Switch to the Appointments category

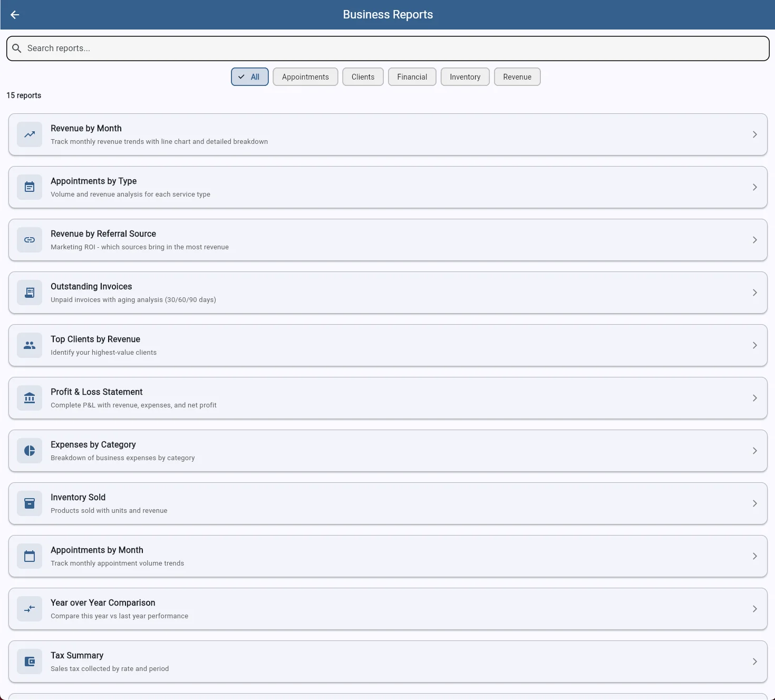click(305, 76)
